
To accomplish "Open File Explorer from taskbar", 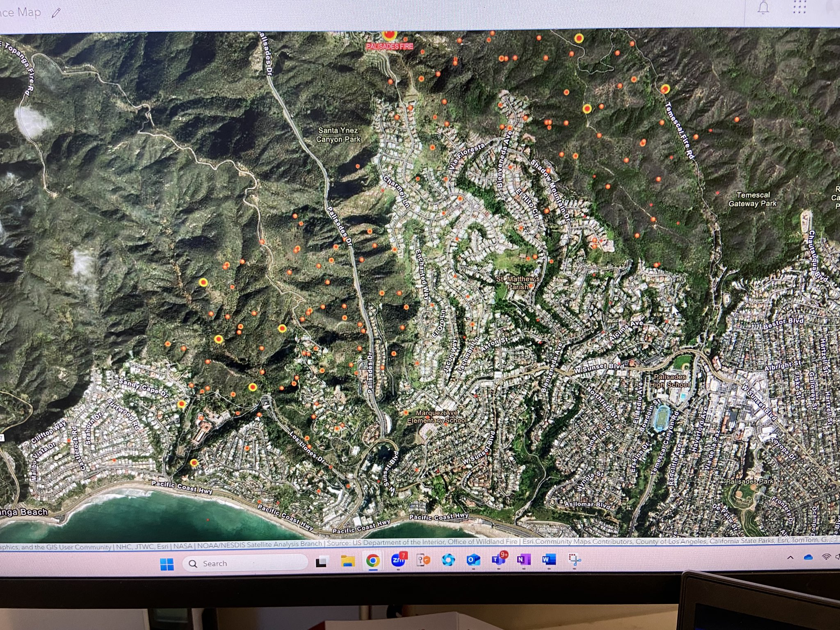I will [x=347, y=562].
